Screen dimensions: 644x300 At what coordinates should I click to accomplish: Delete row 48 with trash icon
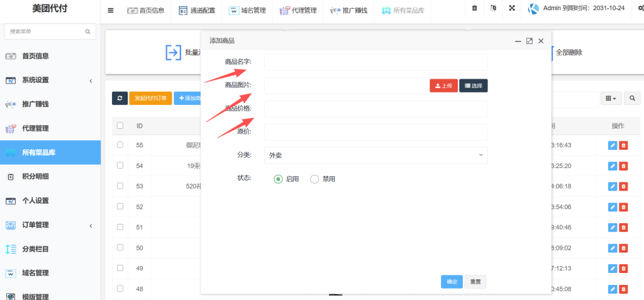pyautogui.click(x=623, y=289)
